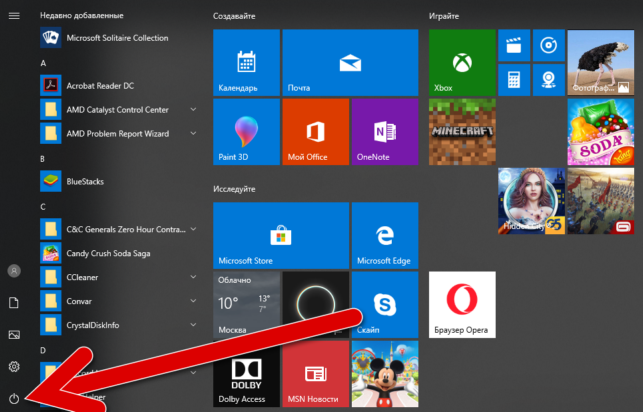The image size is (643, 412).
Task: Expand CrystalDiskInfo folder chevron
Action: 193,325
